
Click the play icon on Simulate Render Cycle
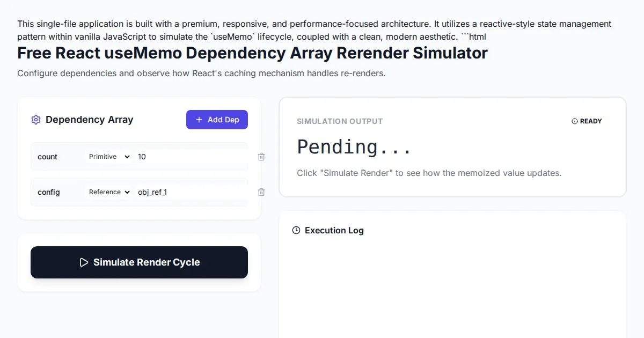[x=84, y=262]
